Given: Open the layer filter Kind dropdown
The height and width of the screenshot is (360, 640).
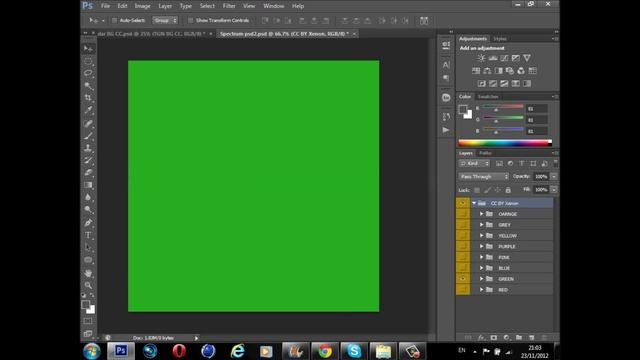Looking at the screenshot, I should (x=474, y=163).
